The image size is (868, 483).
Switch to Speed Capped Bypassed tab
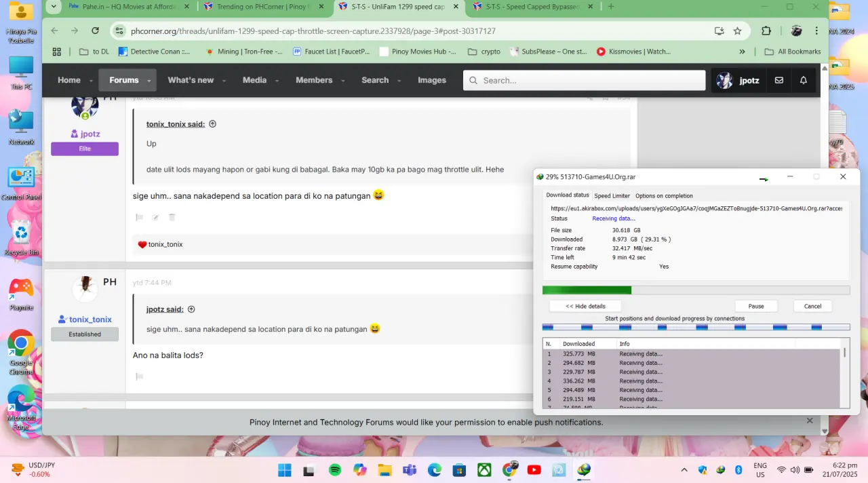(x=533, y=7)
